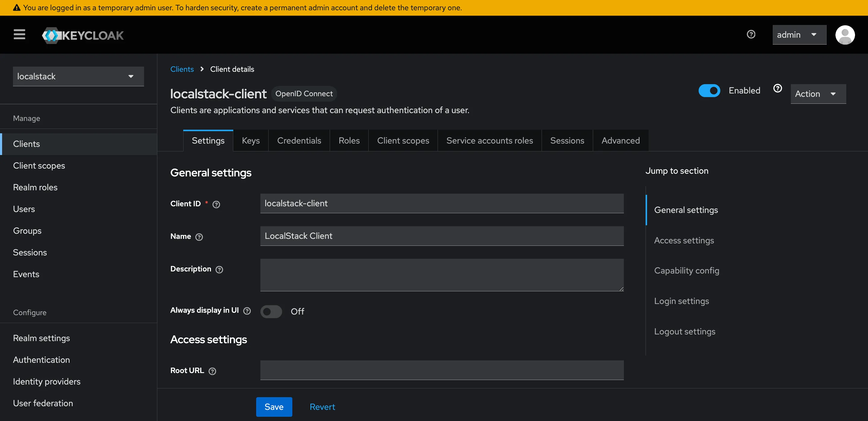Image resolution: width=868 pixels, height=421 pixels.
Task: Open the Advanced tab
Action: point(620,141)
